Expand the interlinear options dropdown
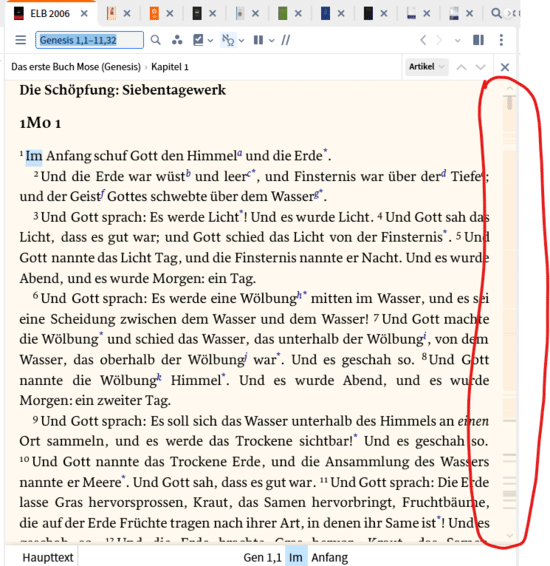 click(241, 40)
